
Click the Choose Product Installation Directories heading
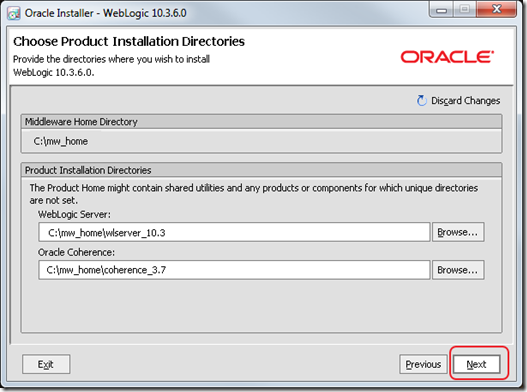pos(129,42)
